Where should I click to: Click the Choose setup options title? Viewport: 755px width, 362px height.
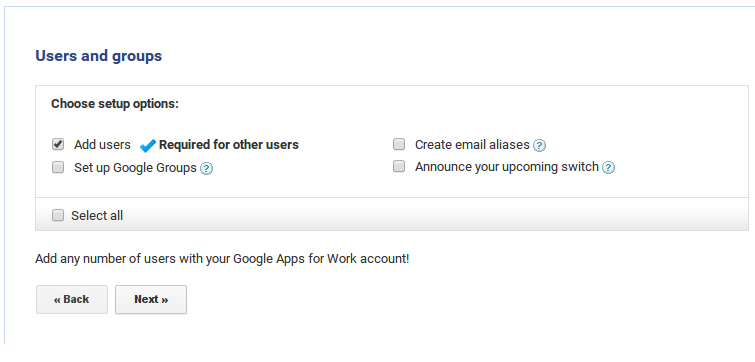pos(115,104)
